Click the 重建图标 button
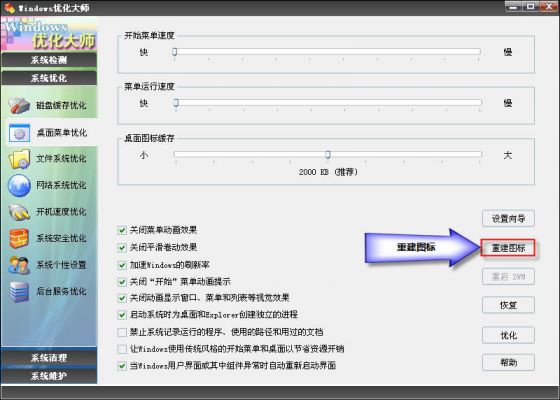Image resolution: width=560 pixels, height=400 pixels. (x=508, y=248)
